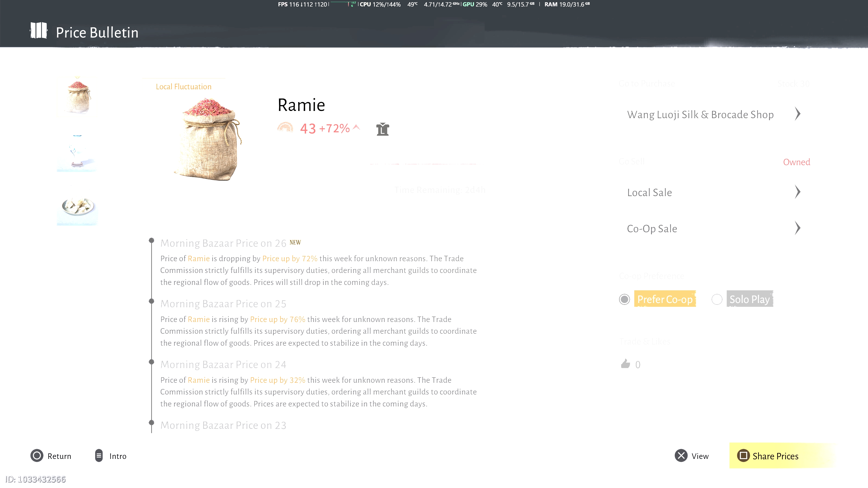Click the Solo Play label
The image size is (868, 488).
[749, 299]
